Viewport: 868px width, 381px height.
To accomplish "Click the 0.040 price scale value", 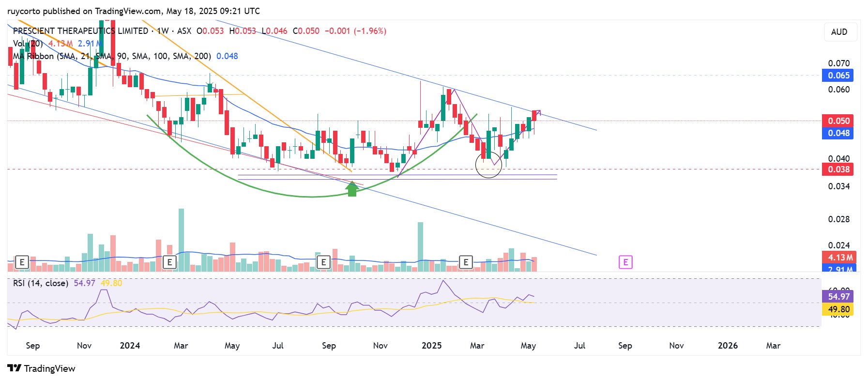I will click(x=839, y=158).
